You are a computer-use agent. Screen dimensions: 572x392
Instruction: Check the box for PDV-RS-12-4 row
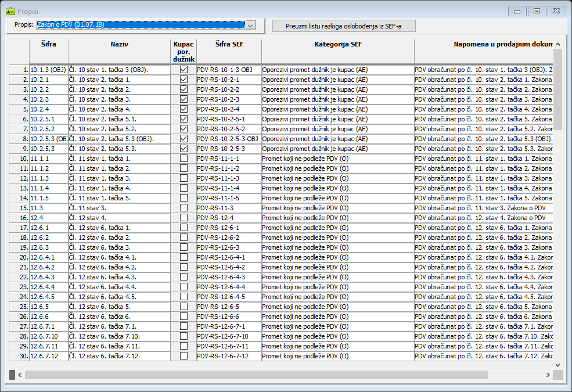(184, 218)
